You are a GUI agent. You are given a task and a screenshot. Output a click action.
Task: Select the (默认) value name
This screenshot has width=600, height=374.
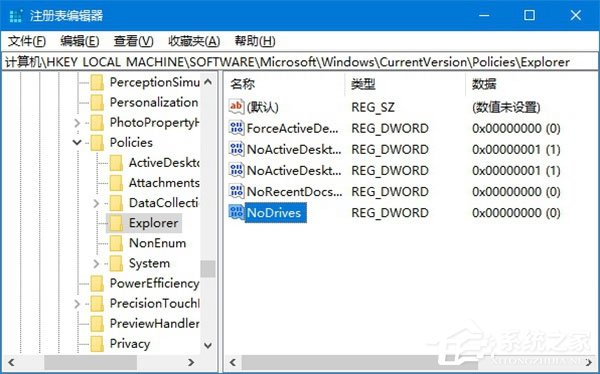(x=262, y=107)
